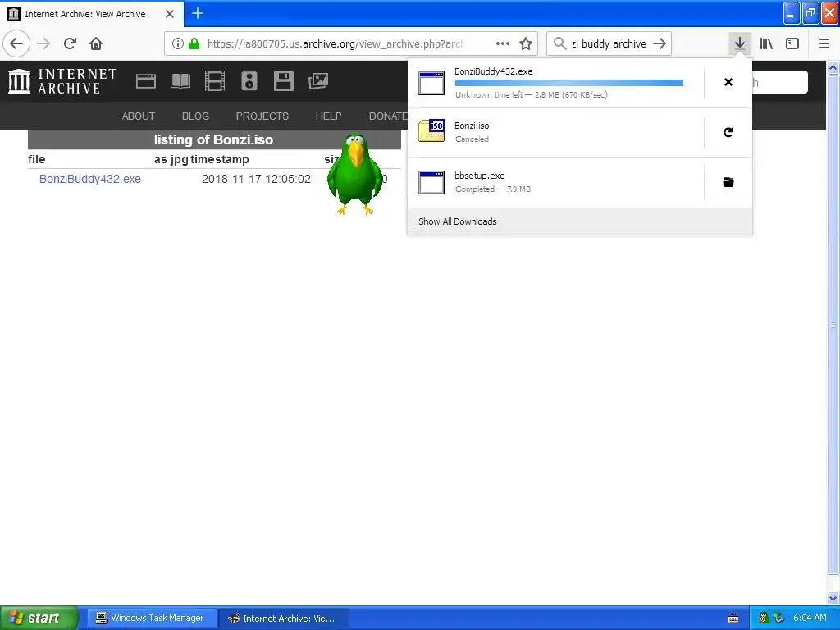Open the Video film icon
This screenshot has height=630, width=840.
tap(215, 81)
